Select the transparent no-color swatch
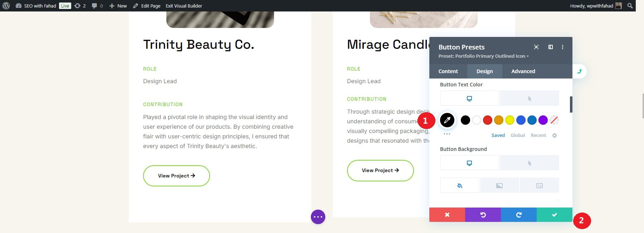The width and height of the screenshot is (644, 233). coord(554,120)
